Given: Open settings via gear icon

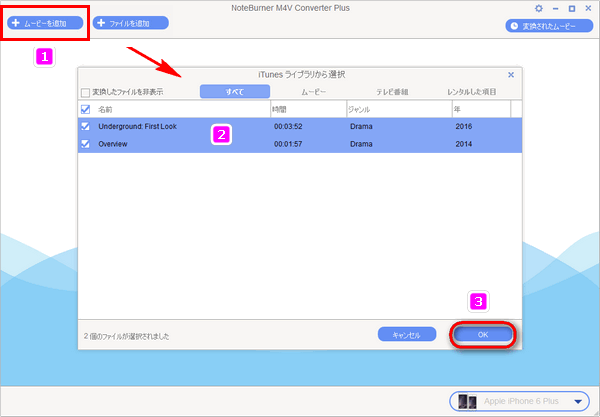Looking at the screenshot, I should pos(538,8).
